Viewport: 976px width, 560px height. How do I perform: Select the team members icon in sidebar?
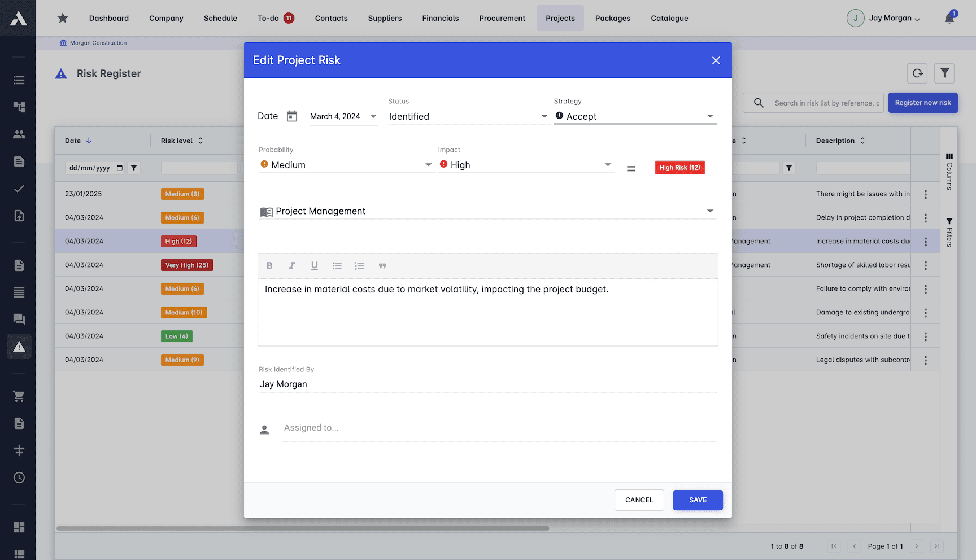click(x=19, y=134)
